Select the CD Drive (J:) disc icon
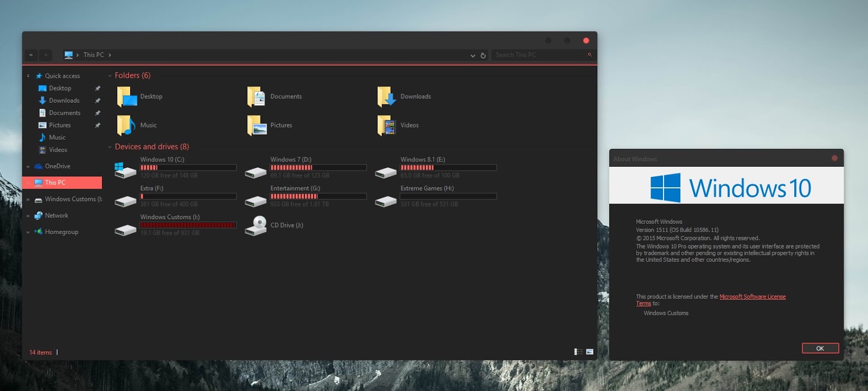The height and width of the screenshot is (391, 868). [x=256, y=225]
